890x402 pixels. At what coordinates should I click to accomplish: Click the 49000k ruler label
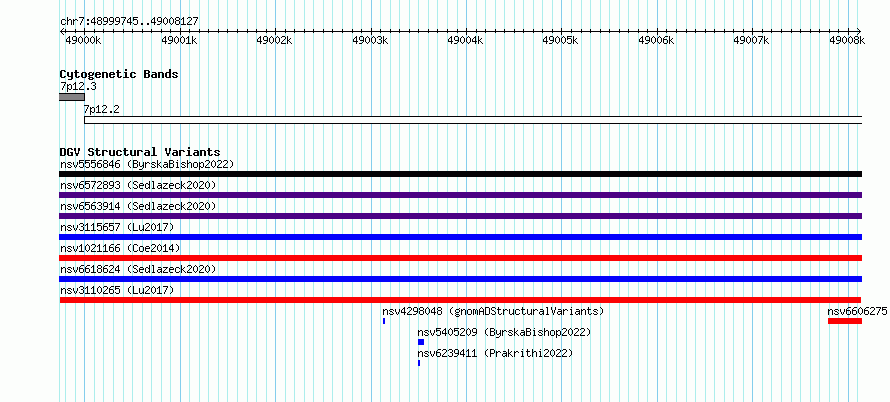click(83, 40)
